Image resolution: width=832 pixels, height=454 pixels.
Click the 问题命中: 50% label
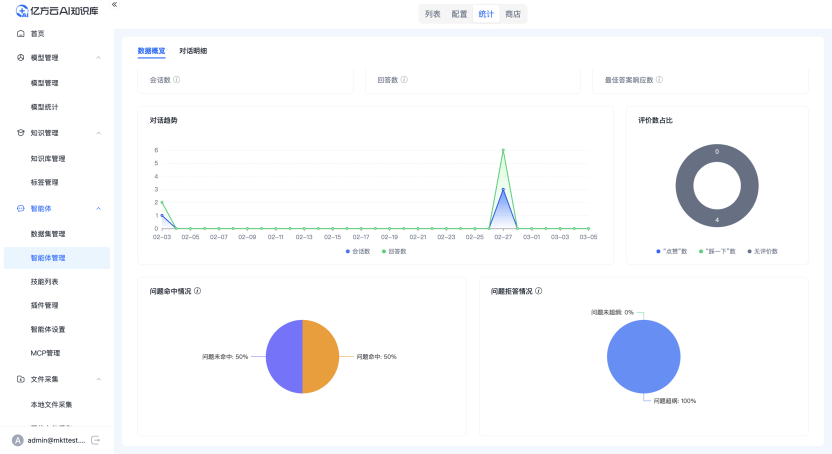[x=377, y=357]
